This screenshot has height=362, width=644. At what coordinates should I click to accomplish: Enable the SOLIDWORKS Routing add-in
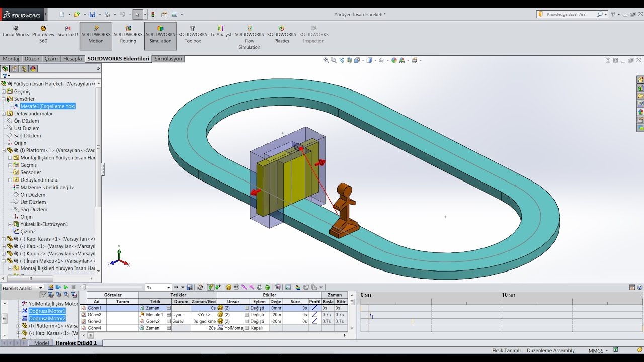click(128, 34)
